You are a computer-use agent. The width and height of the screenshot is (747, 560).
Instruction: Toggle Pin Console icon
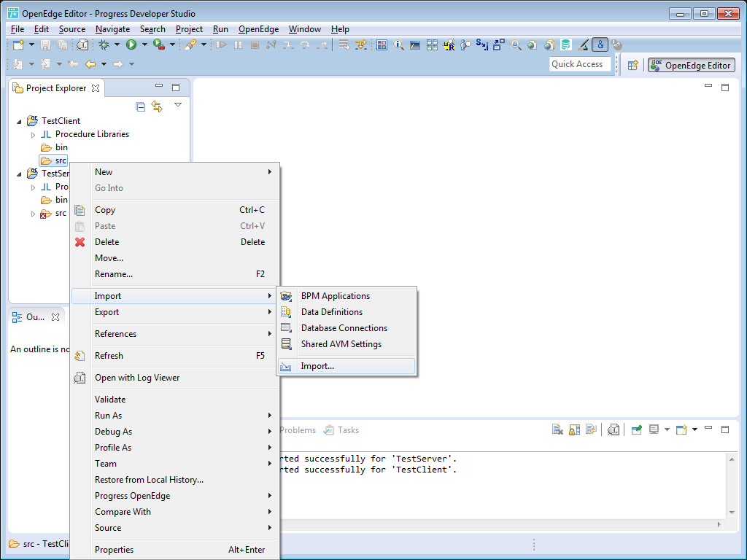[636, 430]
